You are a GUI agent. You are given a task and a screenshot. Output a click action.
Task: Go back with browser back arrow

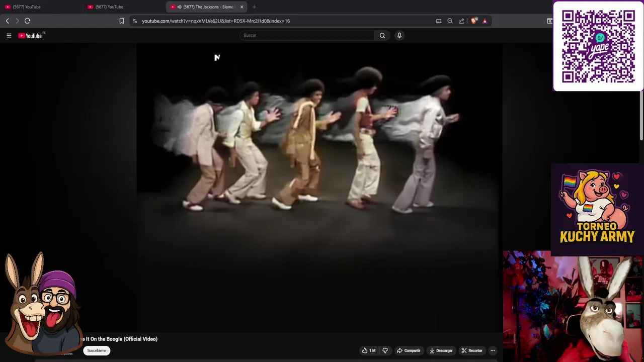click(x=8, y=21)
